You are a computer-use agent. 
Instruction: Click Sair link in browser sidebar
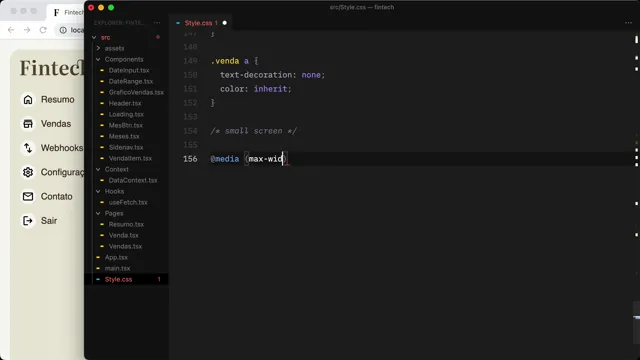(x=49, y=221)
